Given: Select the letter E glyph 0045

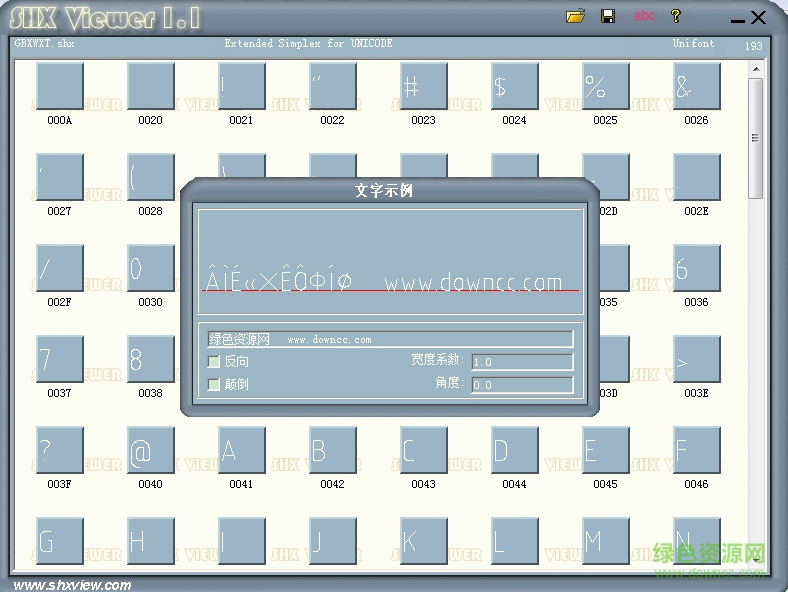Looking at the screenshot, I should pos(605,450).
